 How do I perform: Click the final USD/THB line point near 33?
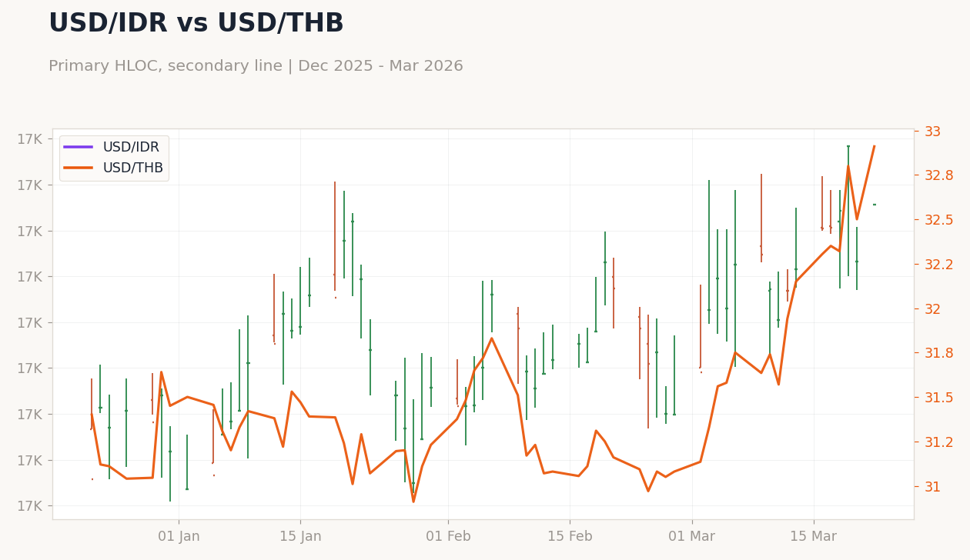(x=874, y=146)
